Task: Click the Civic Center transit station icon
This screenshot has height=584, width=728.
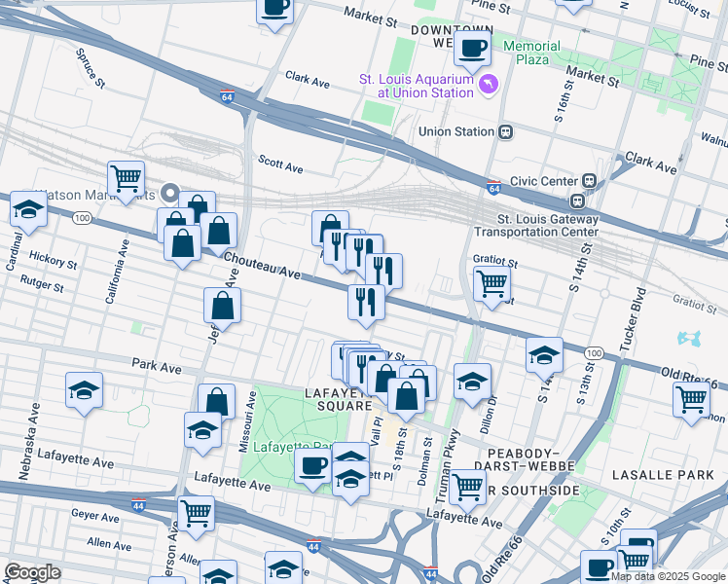Action: [x=590, y=181]
